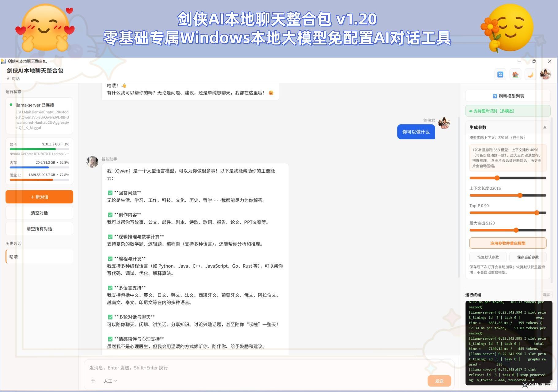Click the 12GB 显存 recommendation note
The image size is (558, 392).
tap(508, 158)
